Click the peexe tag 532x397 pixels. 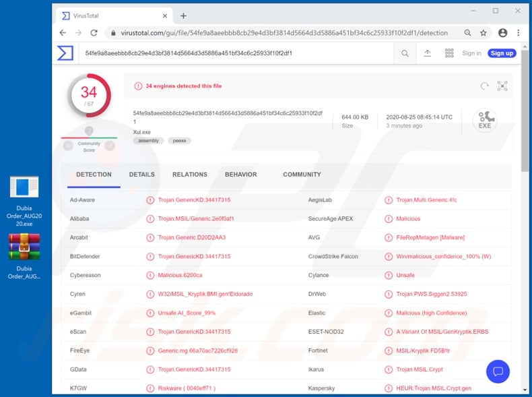(179, 141)
